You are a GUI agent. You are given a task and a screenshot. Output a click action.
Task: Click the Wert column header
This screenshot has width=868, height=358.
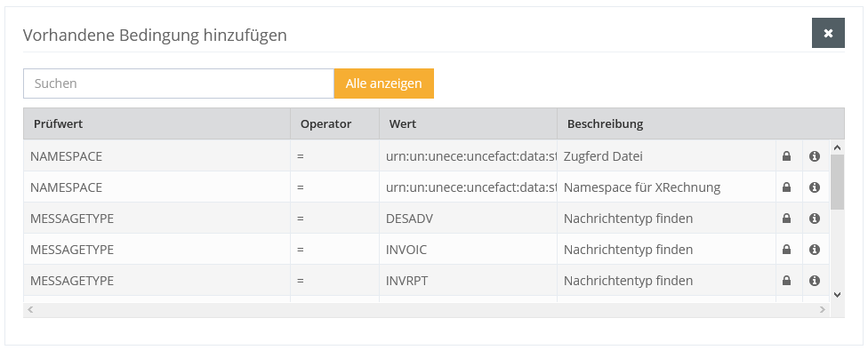tap(403, 123)
